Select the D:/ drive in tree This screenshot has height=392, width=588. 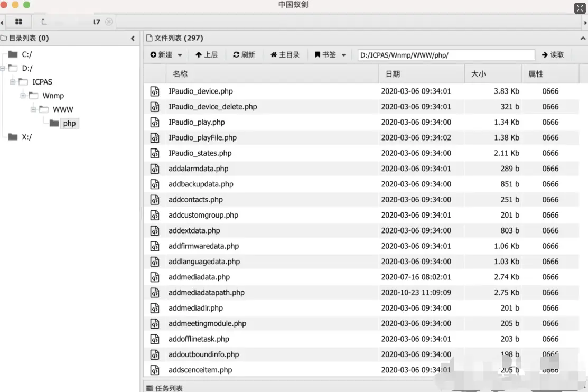[27, 68]
